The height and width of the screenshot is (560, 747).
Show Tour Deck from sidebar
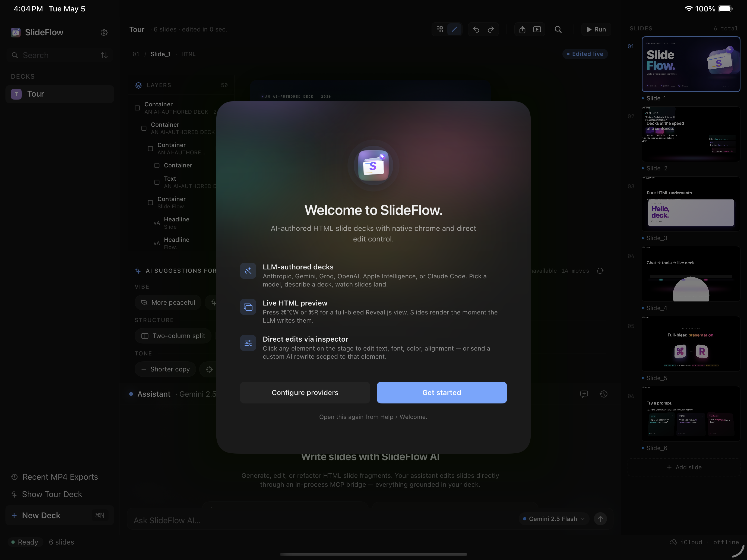pyautogui.click(x=47, y=494)
